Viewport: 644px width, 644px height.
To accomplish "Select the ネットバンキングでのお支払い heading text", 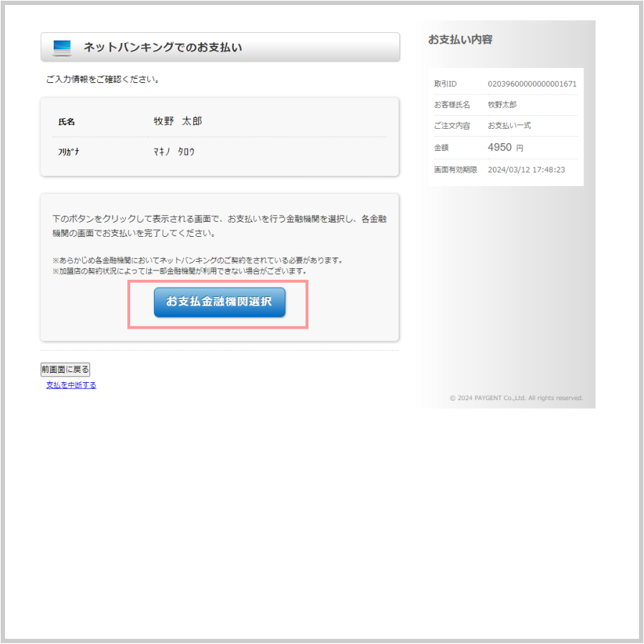I will (x=162, y=47).
